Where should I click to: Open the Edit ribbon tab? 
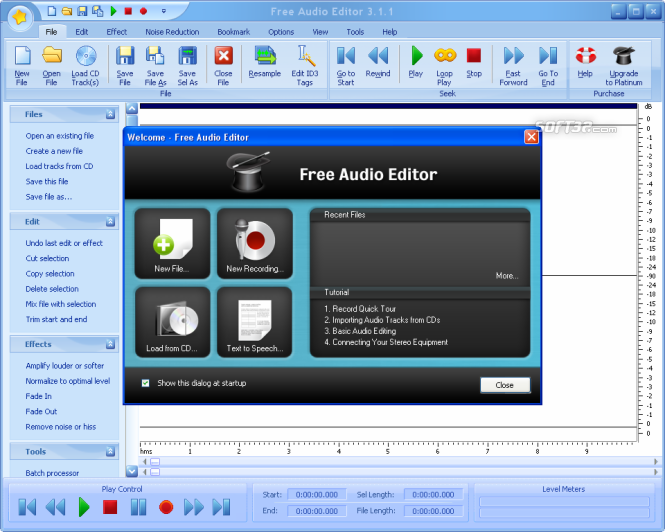(81, 32)
